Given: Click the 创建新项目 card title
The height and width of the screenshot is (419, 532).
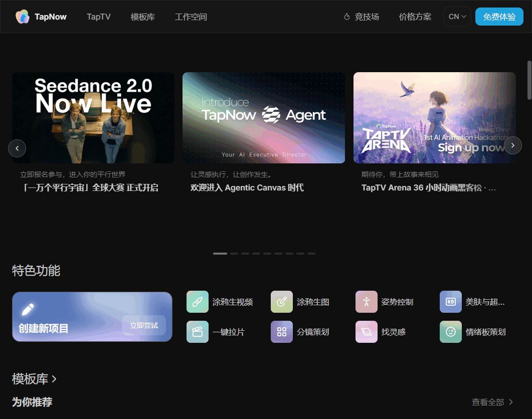Looking at the screenshot, I should tap(44, 328).
